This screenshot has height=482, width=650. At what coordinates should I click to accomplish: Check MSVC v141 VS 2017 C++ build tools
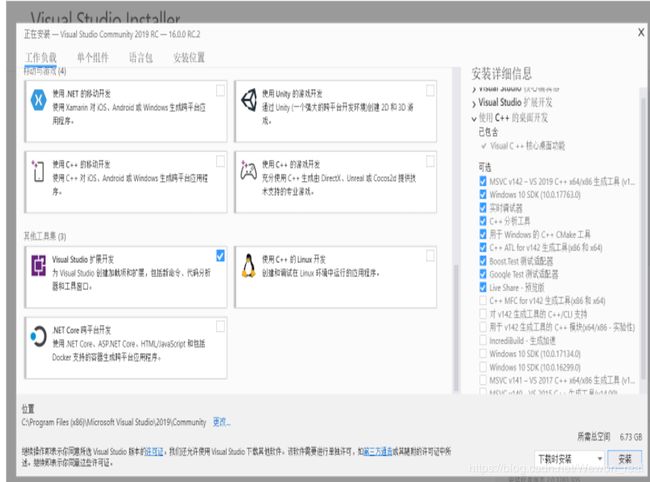pos(483,380)
